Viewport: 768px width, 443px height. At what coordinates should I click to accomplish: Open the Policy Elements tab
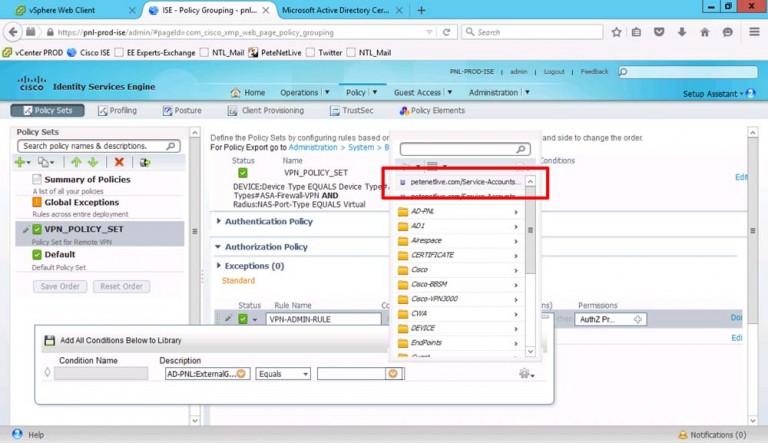pyautogui.click(x=432, y=110)
